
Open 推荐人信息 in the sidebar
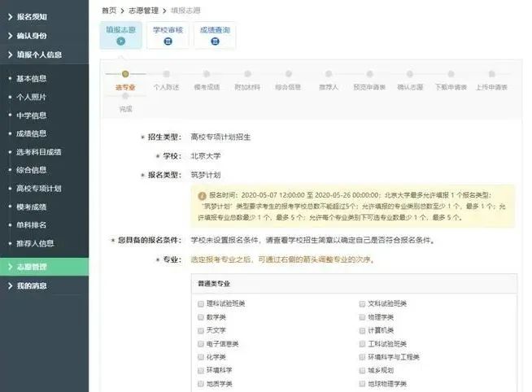(35, 243)
